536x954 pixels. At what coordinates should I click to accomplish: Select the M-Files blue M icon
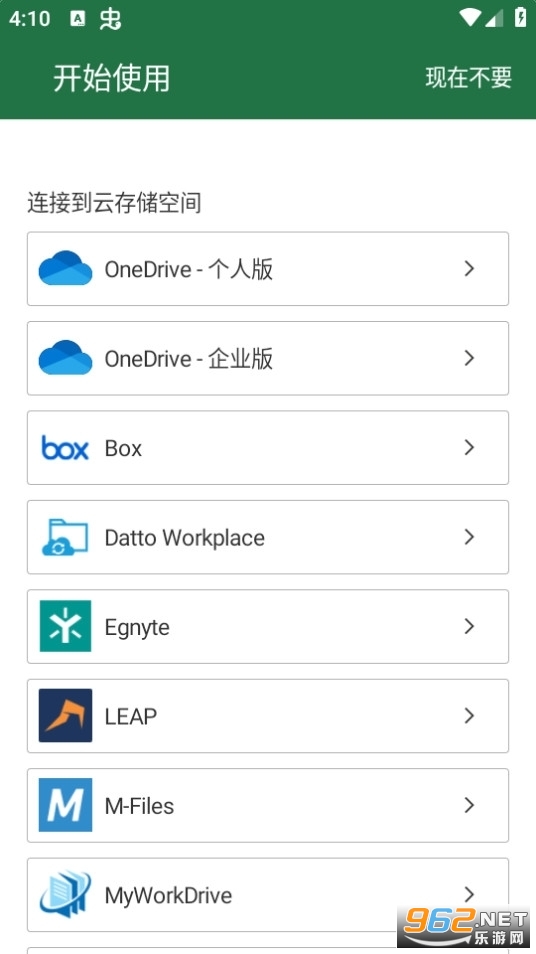point(65,805)
